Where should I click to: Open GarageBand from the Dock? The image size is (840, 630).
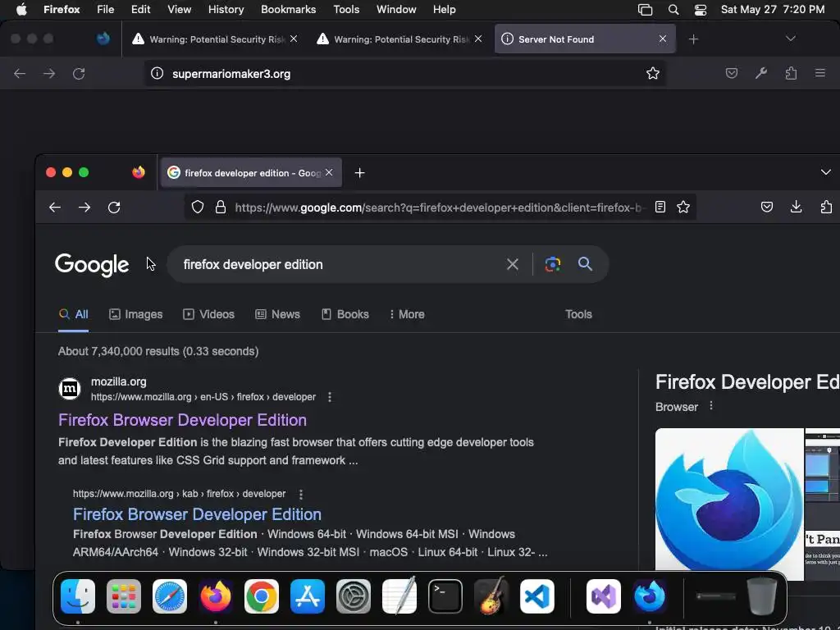491,596
